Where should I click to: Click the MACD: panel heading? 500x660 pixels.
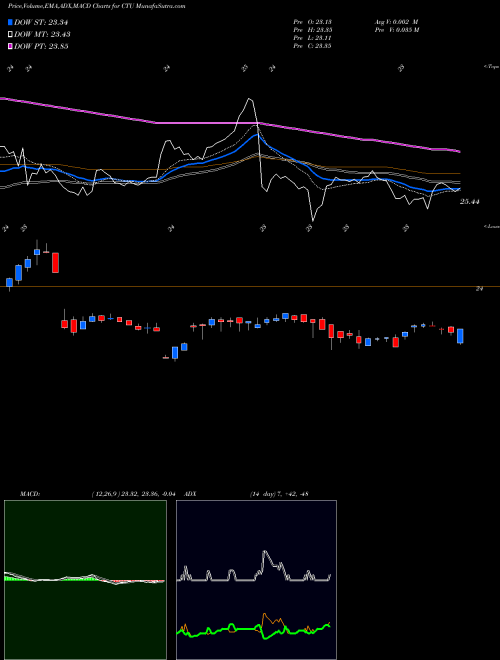[x=30, y=494]
